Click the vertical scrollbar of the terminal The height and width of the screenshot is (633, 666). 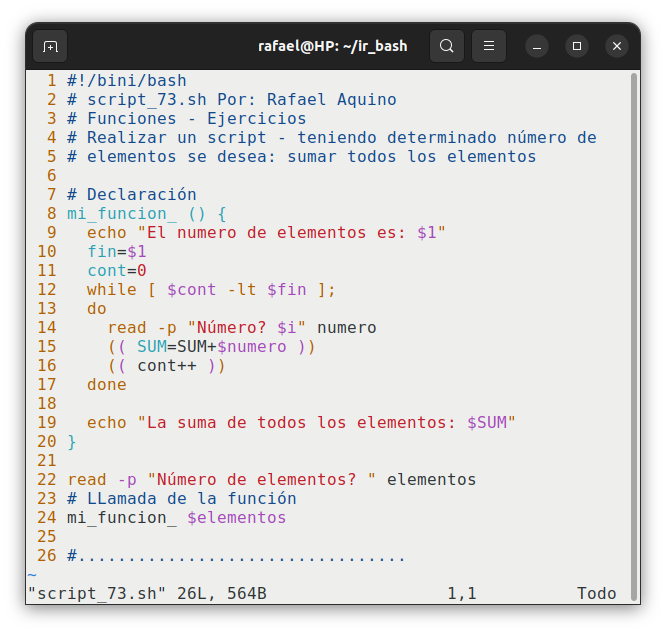(x=634, y=336)
